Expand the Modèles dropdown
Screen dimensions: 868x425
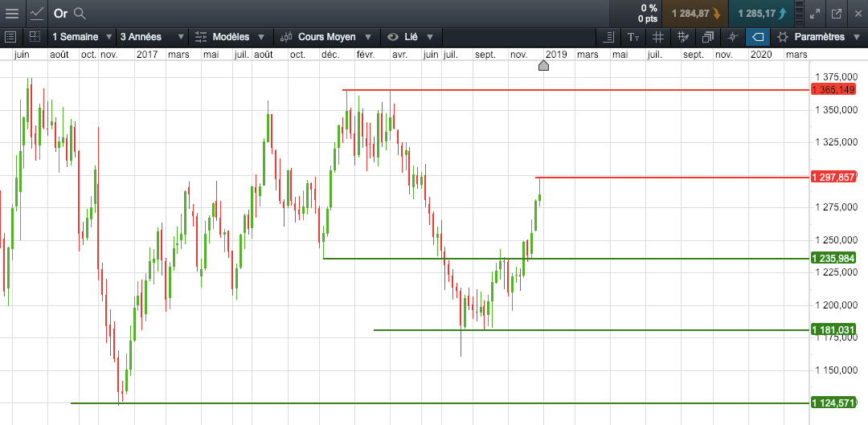pyautogui.click(x=231, y=37)
